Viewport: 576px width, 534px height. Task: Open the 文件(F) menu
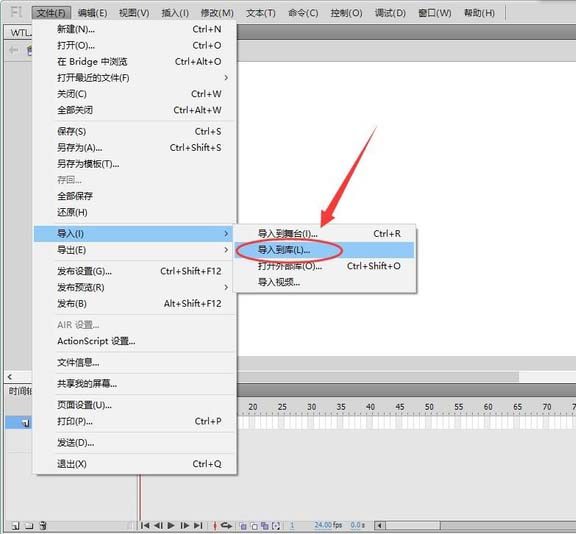tap(51, 13)
